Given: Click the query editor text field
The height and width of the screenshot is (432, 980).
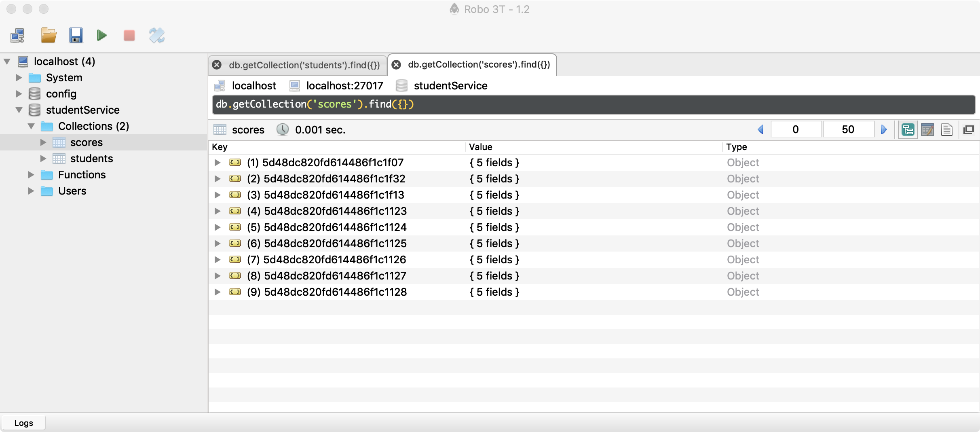Looking at the screenshot, I should tap(593, 105).
